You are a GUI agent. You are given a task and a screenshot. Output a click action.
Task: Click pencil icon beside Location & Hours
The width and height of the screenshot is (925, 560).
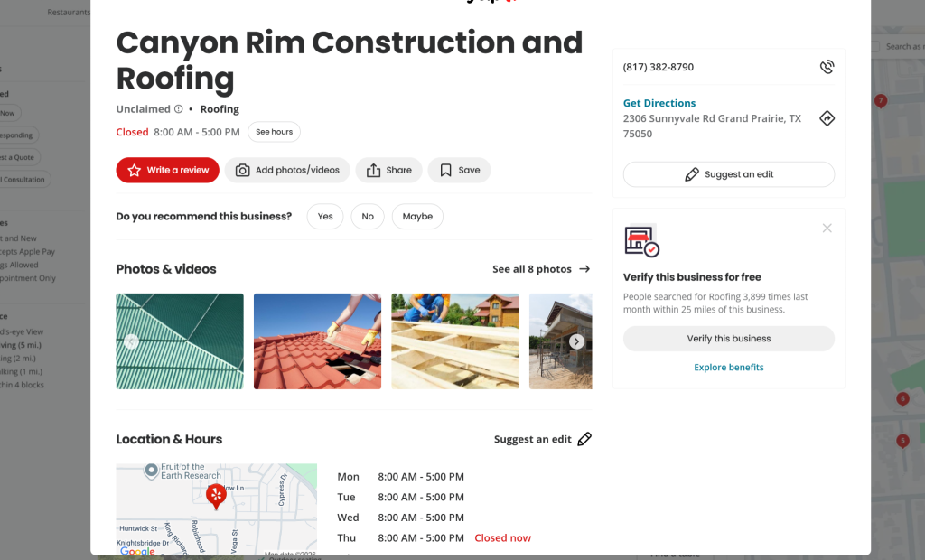584,439
